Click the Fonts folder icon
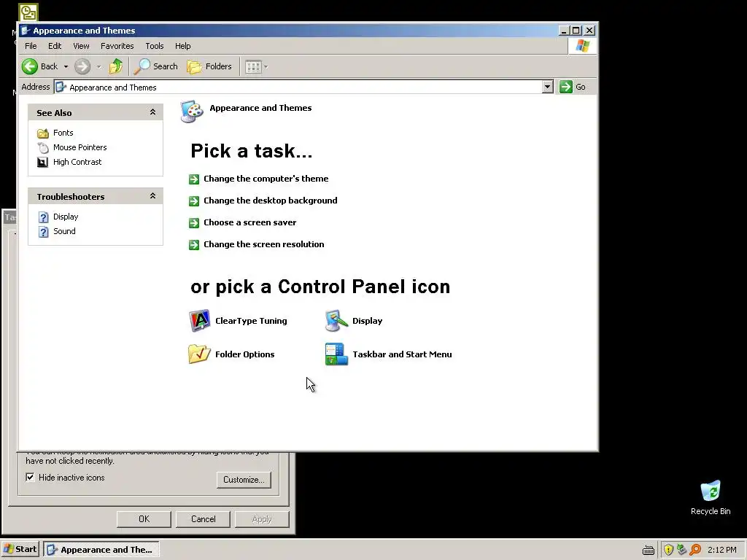Image resolution: width=747 pixels, height=560 pixels. click(x=43, y=133)
